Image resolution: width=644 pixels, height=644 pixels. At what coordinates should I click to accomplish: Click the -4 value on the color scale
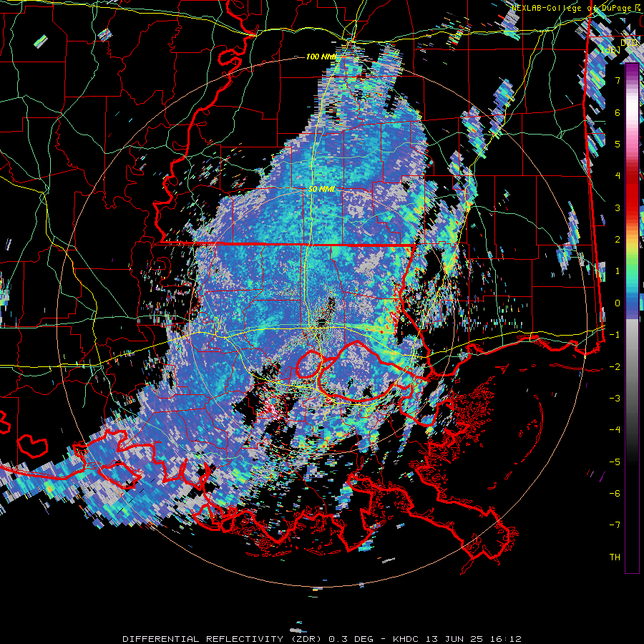tap(615, 429)
